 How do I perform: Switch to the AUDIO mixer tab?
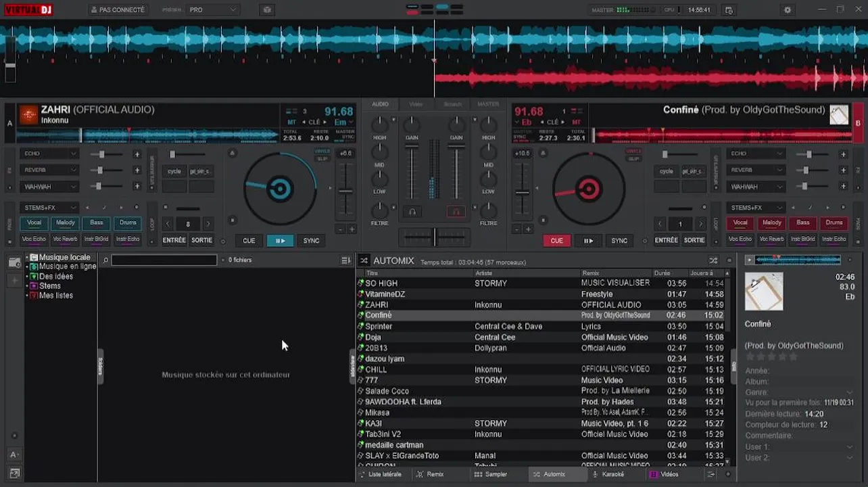click(381, 104)
